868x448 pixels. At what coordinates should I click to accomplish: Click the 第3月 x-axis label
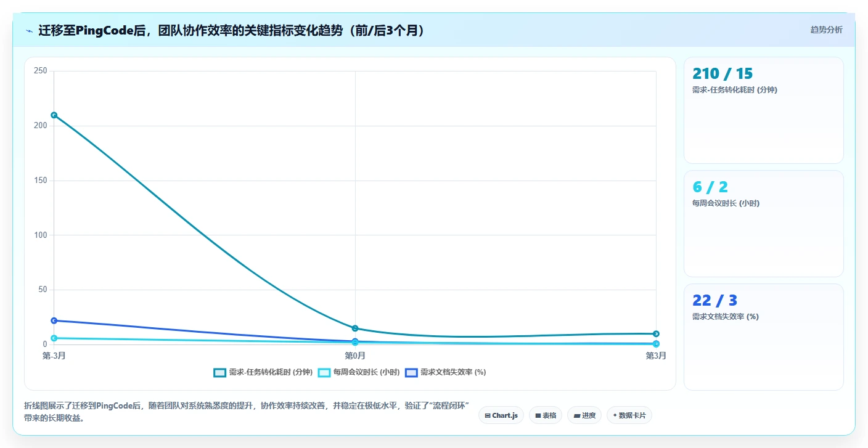(656, 356)
